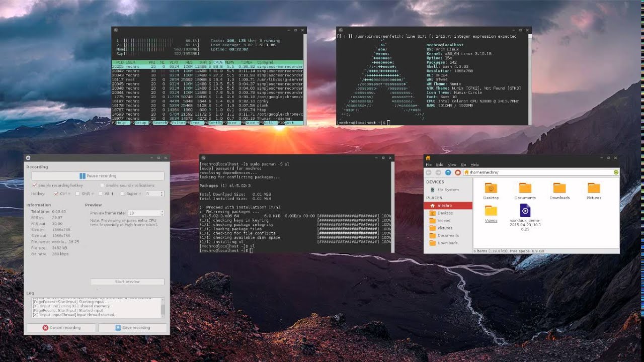Open the workfaux_demo video file
Image resolution: width=644 pixels, height=362 pixels.
click(x=525, y=210)
